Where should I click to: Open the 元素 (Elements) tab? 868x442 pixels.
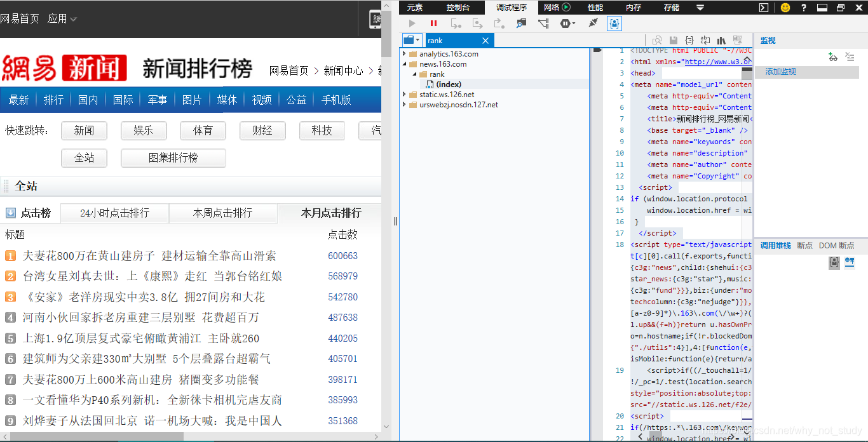click(x=415, y=8)
